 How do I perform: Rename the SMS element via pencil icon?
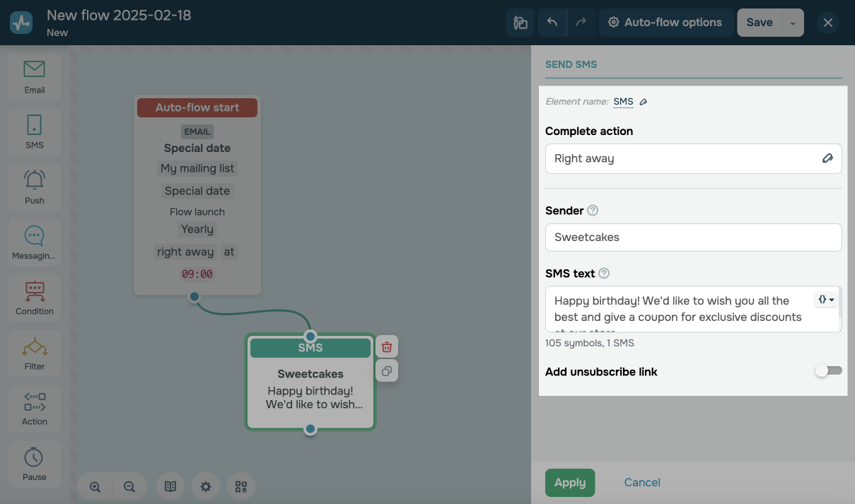click(x=643, y=102)
